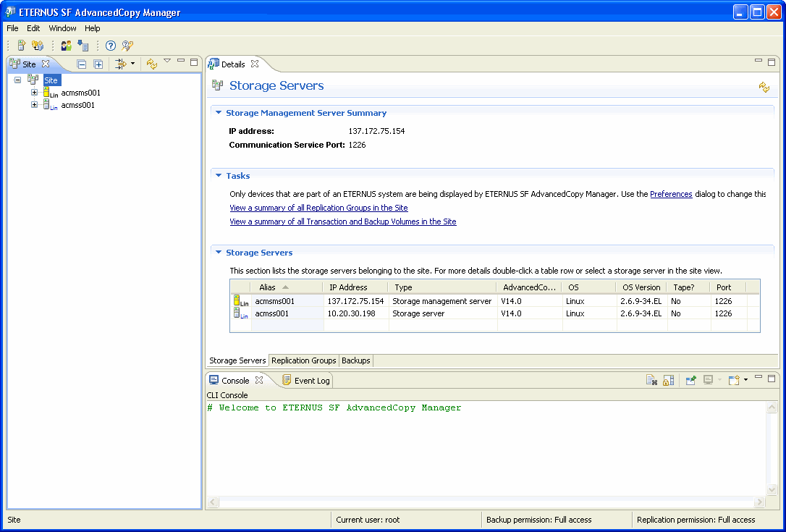Image resolution: width=786 pixels, height=532 pixels.
Task: Select acmsms001 in the Site tree
Action: point(81,93)
